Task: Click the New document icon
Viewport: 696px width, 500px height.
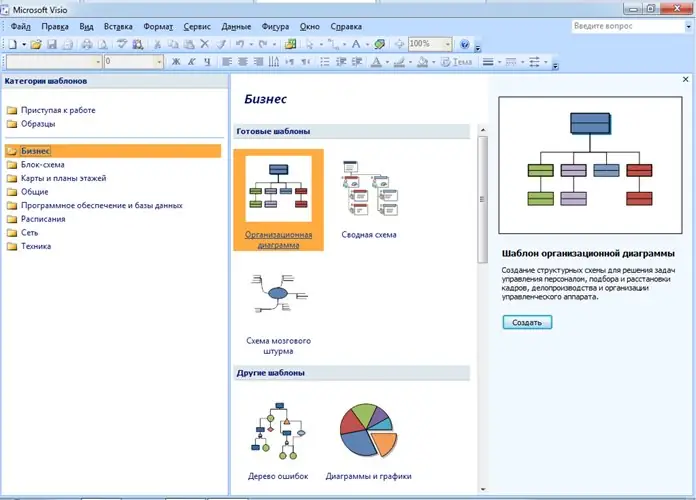Action: coord(13,44)
